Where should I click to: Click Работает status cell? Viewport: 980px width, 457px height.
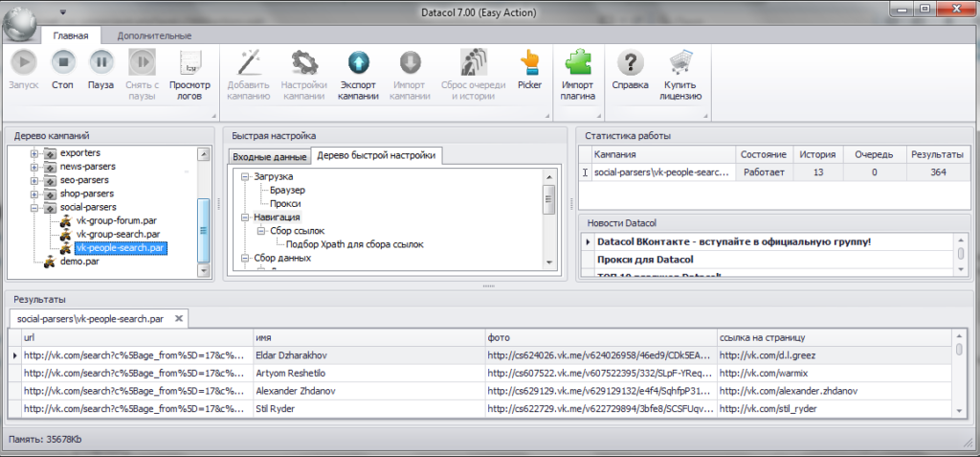pos(765,172)
